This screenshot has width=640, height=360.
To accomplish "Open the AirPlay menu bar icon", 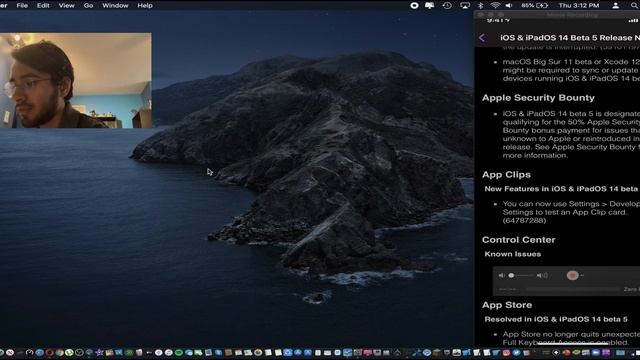I will point(465,5).
